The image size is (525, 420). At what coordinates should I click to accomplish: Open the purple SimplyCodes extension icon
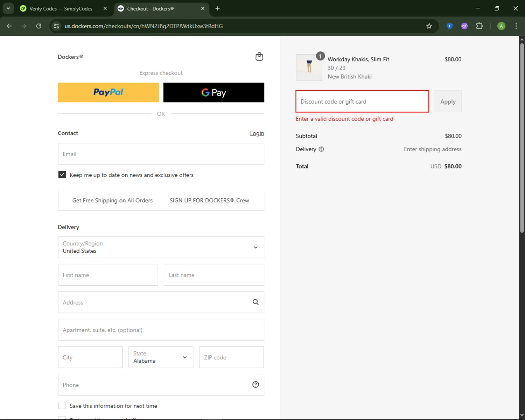pyautogui.click(x=464, y=26)
